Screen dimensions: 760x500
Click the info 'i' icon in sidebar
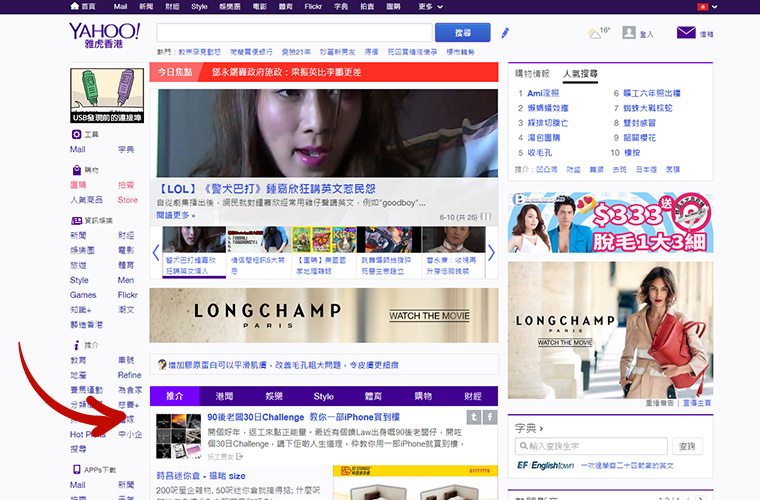click(77, 345)
